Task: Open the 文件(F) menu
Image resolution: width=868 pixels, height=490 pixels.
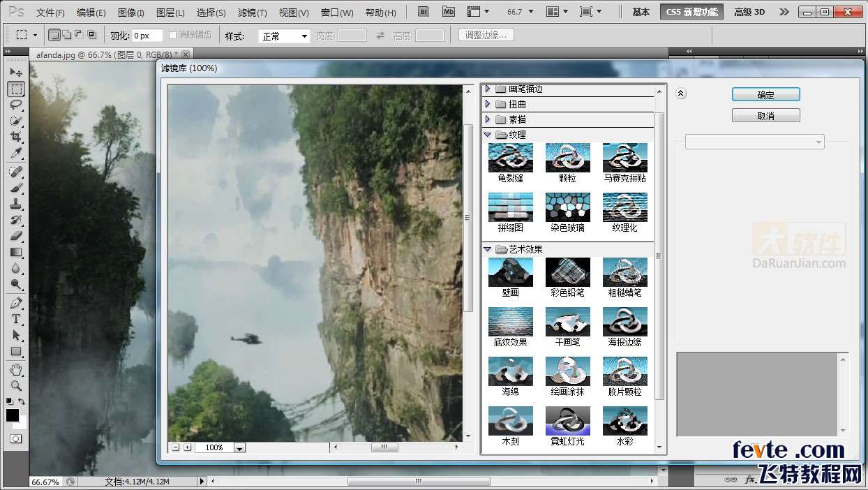Action: click(x=50, y=13)
